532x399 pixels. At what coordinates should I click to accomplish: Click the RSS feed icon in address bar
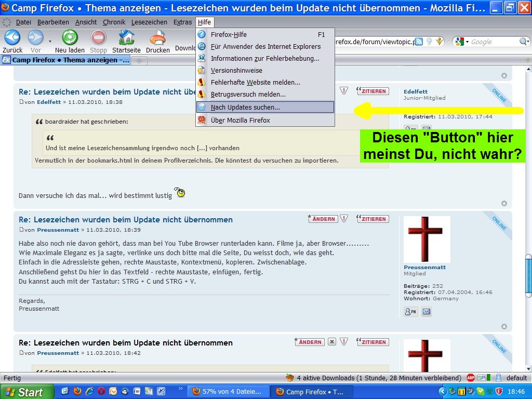[x=418, y=42]
